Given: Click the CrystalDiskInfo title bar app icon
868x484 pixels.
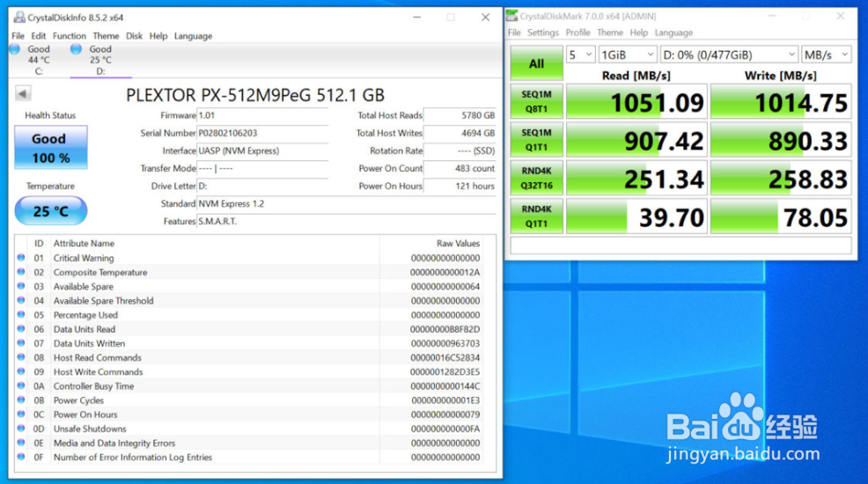Looking at the screenshot, I should pyautogui.click(x=19, y=17).
